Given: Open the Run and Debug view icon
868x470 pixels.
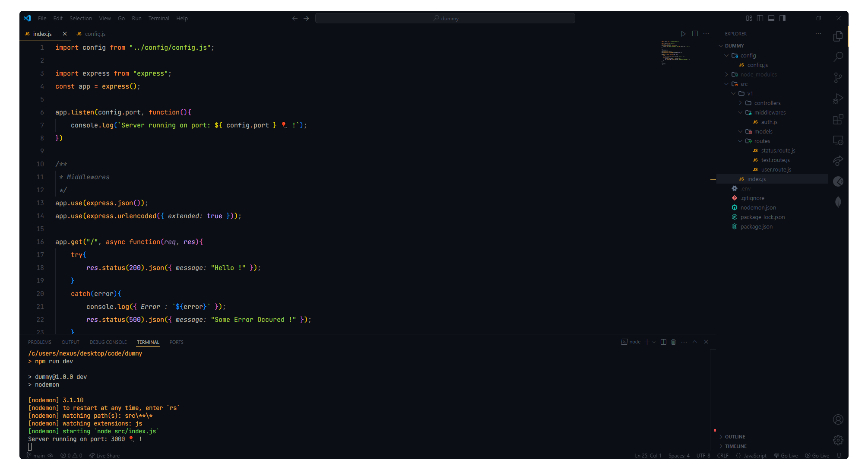Looking at the screenshot, I should point(838,98).
